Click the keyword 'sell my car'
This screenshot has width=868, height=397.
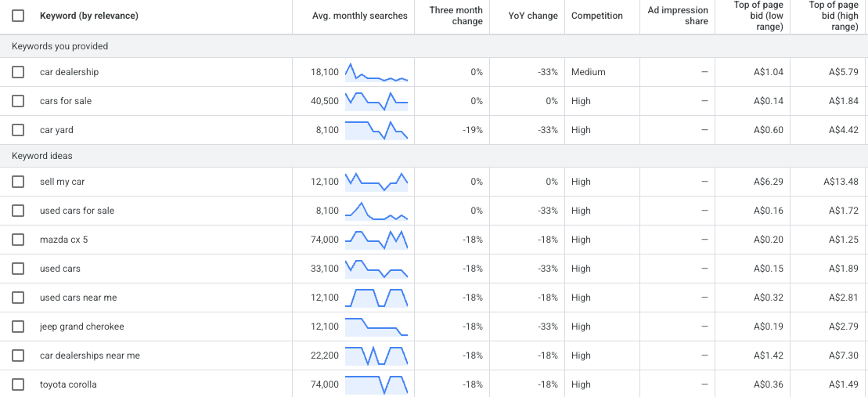coord(62,182)
